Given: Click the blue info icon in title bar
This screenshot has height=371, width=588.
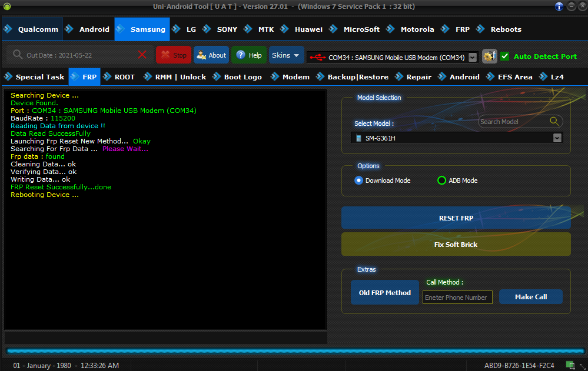Looking at the screenshot, I should click(559, 6).
